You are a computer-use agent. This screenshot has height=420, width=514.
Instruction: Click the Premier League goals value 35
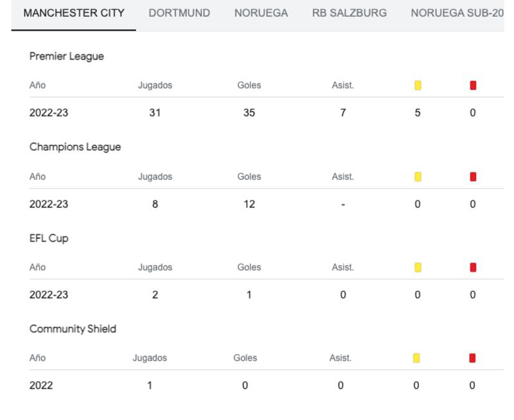(x=249, y=112)
